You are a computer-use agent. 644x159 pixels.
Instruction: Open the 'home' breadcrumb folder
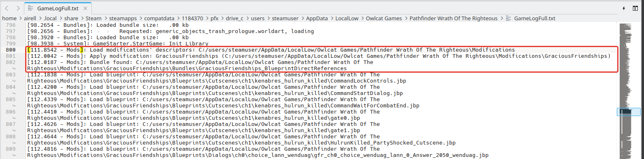[9, 18]
